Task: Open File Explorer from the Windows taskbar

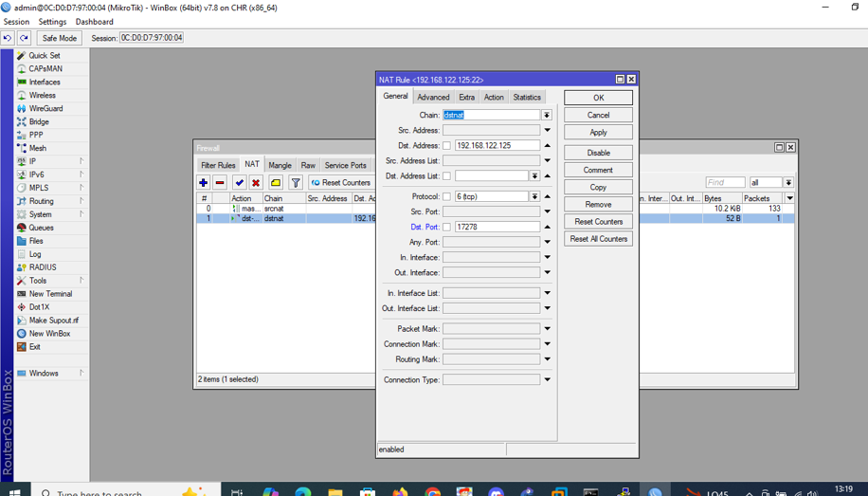Action: pyautogui.click(x=335, y=491)
